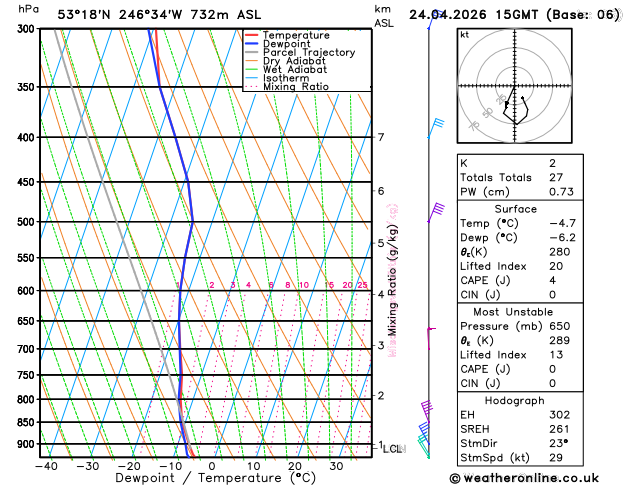
Task: Click the Parcel Trajectory legend entry
Action: coord(300,53)
